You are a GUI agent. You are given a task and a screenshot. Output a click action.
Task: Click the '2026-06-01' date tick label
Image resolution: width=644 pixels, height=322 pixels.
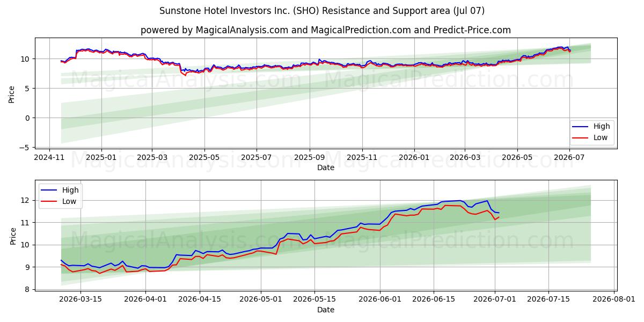(380, 299)
